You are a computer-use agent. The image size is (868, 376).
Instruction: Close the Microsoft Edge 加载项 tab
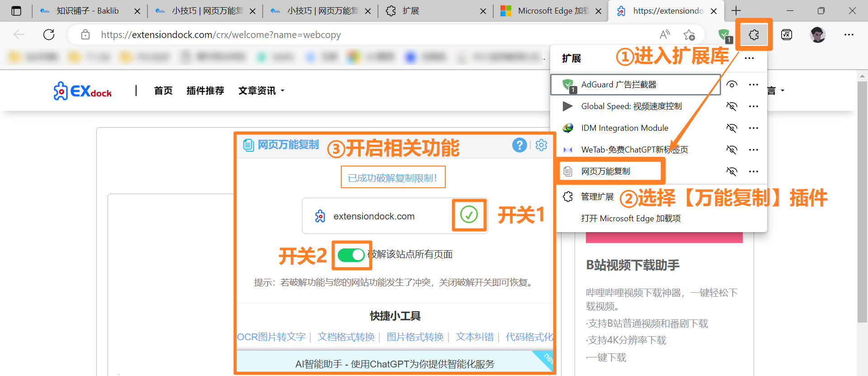pyautogui.click(x=599, y=11)
